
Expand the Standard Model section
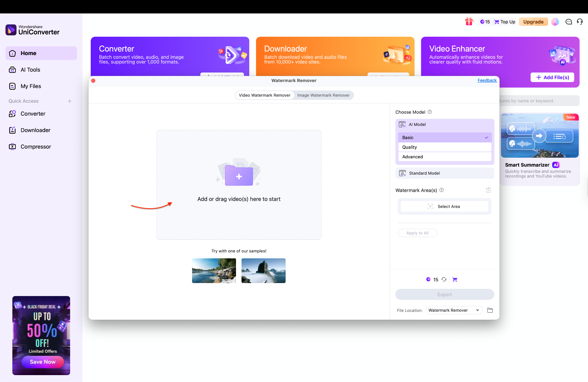coord(444,173)
